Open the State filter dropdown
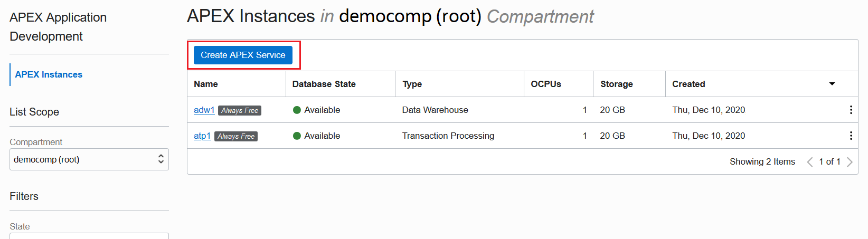The height and width of the screenshot is (239, 868). (x=89, y=236)
